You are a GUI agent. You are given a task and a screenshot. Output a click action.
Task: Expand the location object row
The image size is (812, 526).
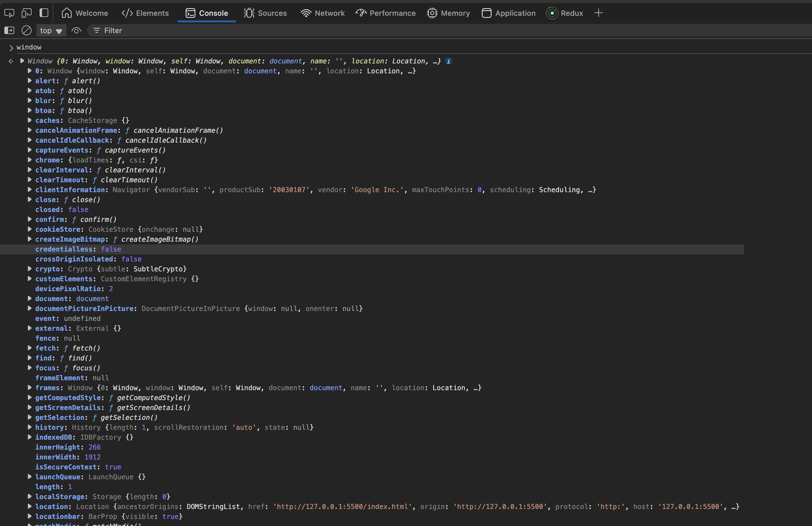click(x=30, y=506)
